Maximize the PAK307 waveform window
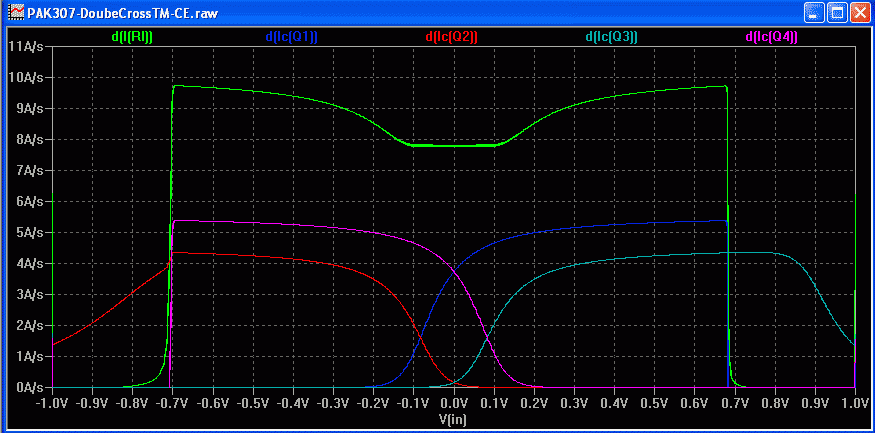Screen dimensions: 875x433 point(836,12)
